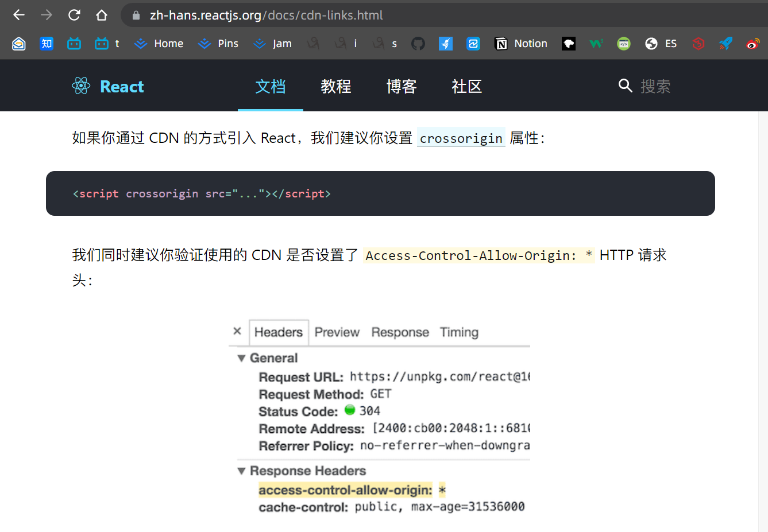
Task: Open the 教程 nav tab
Action: (x=336, y=86)
